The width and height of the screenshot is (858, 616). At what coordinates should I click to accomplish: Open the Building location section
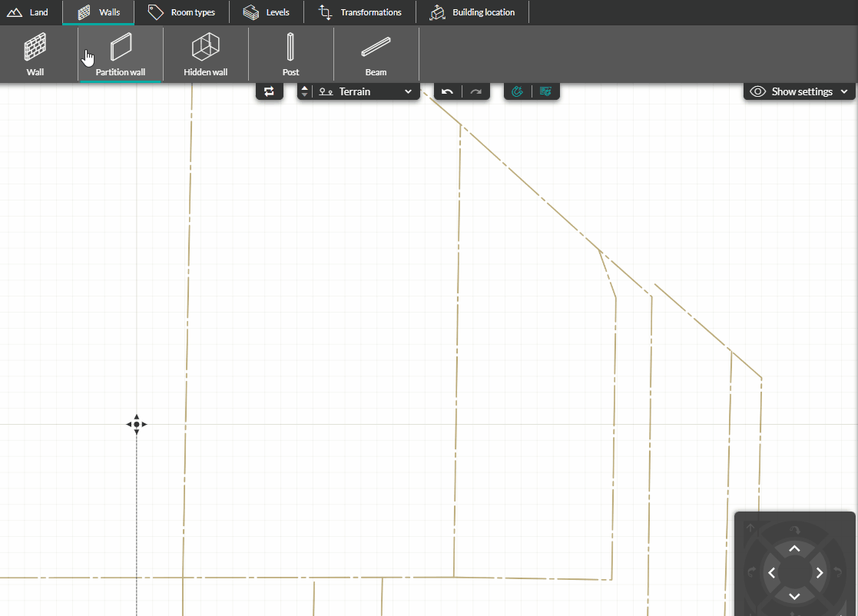(472, 12)
